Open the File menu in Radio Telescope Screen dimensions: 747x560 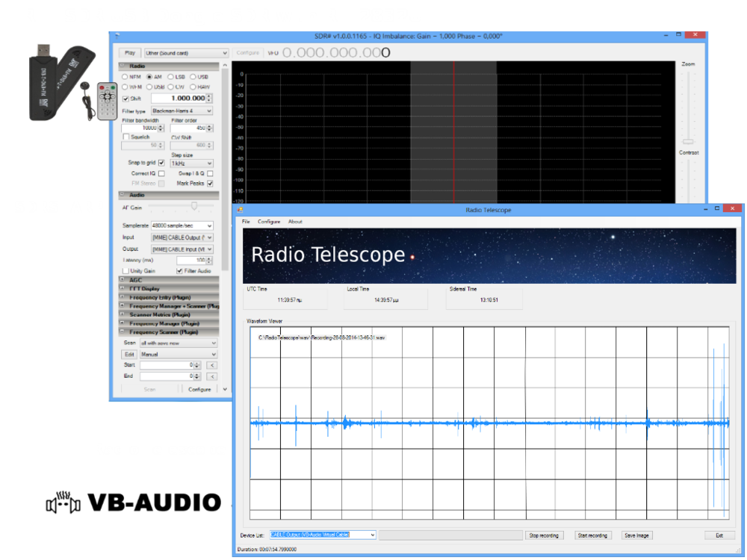(246, 222)
